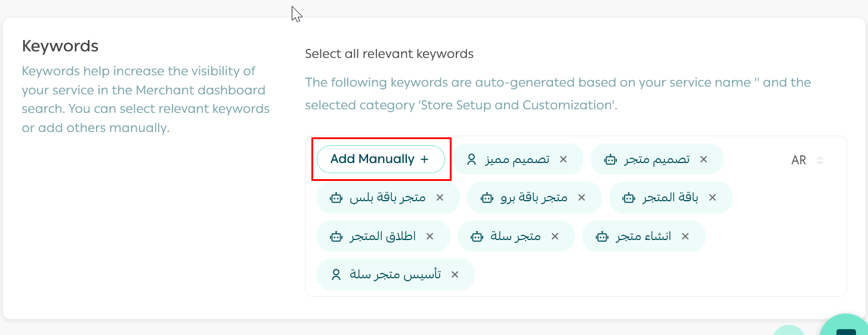Click the robot icon on 'متجر باقة برو'

tap(487, 198)
